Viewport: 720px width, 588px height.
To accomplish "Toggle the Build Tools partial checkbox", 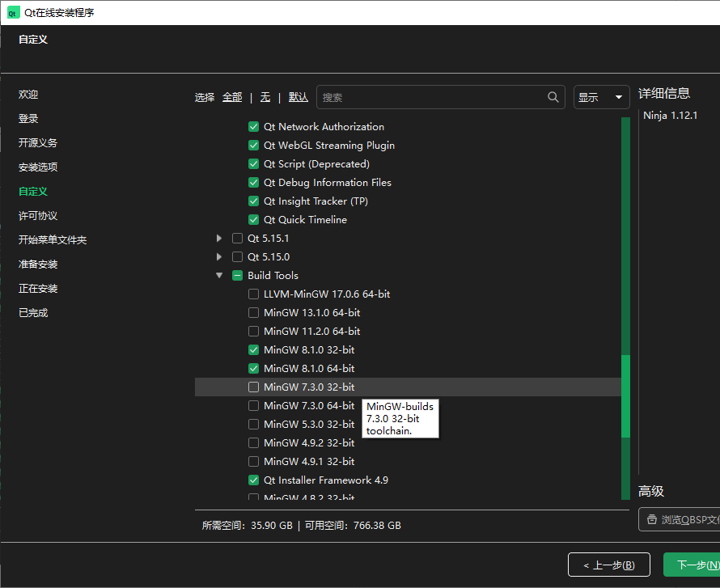I will 237,276.
